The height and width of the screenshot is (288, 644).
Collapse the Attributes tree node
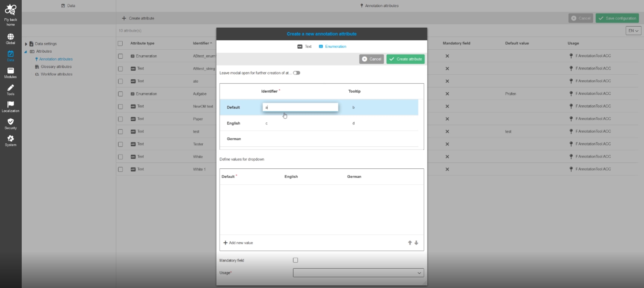26,52
